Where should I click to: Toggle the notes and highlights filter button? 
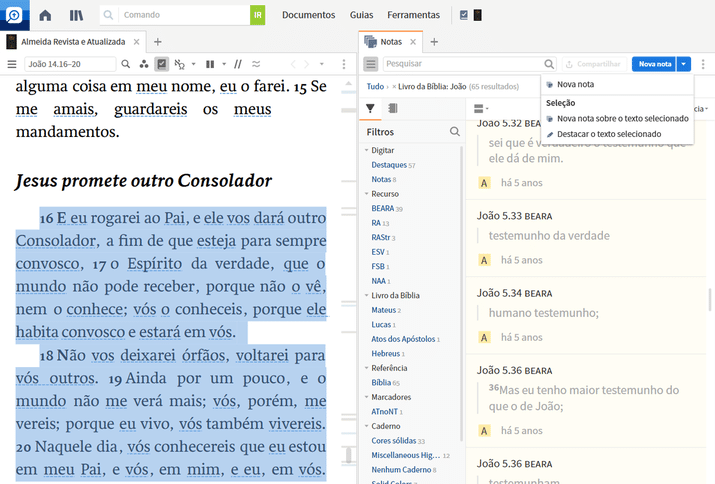[x=162, y=64]
